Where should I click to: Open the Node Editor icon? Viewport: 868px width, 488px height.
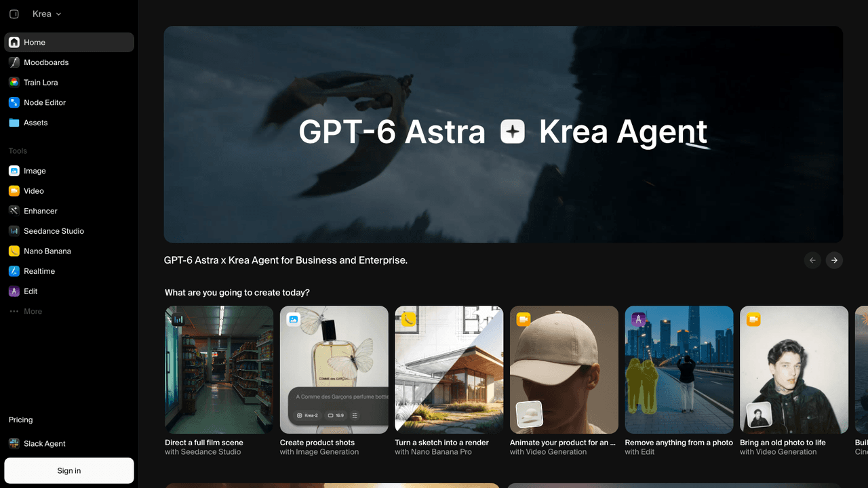tap(14, 102)
